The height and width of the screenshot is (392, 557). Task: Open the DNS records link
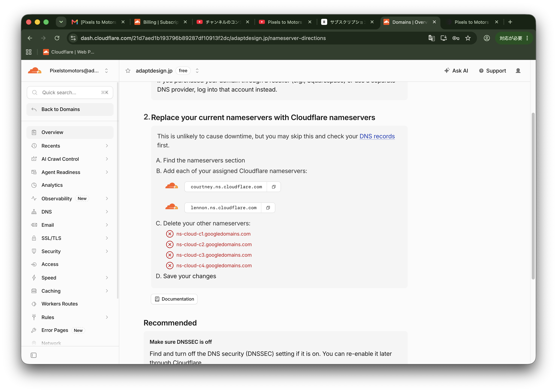click(x=377, y=136)
